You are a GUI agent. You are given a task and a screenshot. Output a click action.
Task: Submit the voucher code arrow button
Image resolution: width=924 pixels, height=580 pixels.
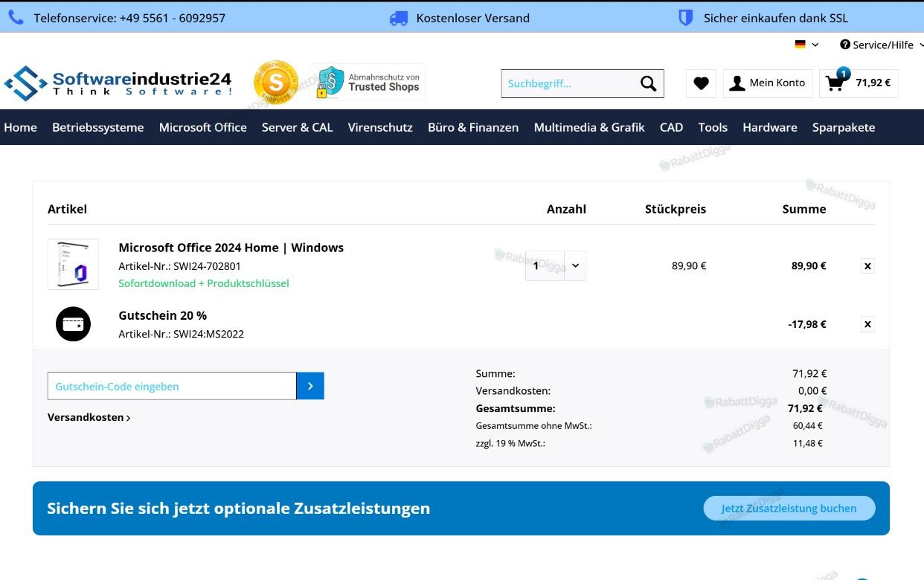(x=310, y=386)
